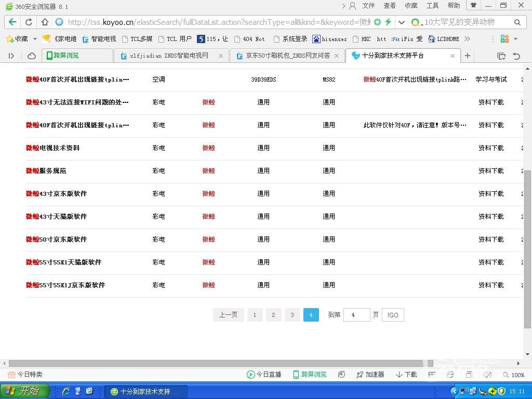Close the 十分到家技术支持平台 tab

[x=453, y=56]
